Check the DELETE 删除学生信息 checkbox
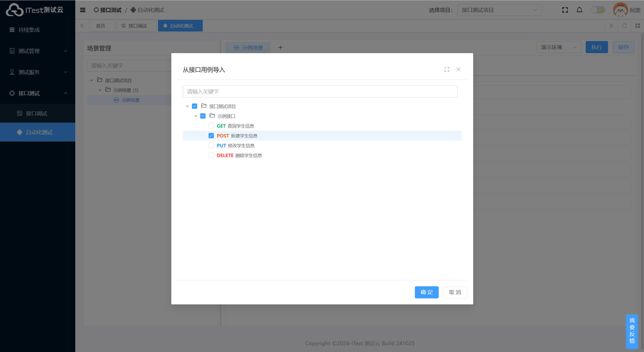This screenshot has width=644, height=352. click(x=211, y=155)
